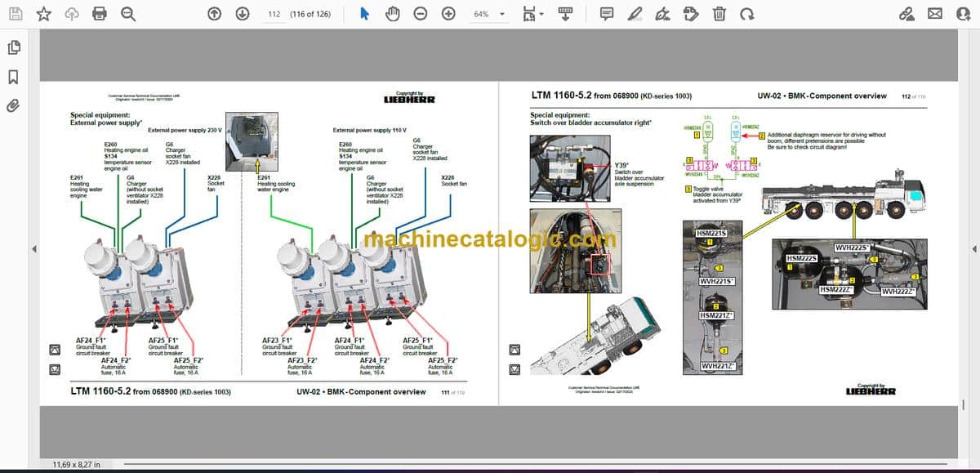This screenshot has height=473, width=980.
Task: Toggle the bookmarks panel
Action: (13, 77)
